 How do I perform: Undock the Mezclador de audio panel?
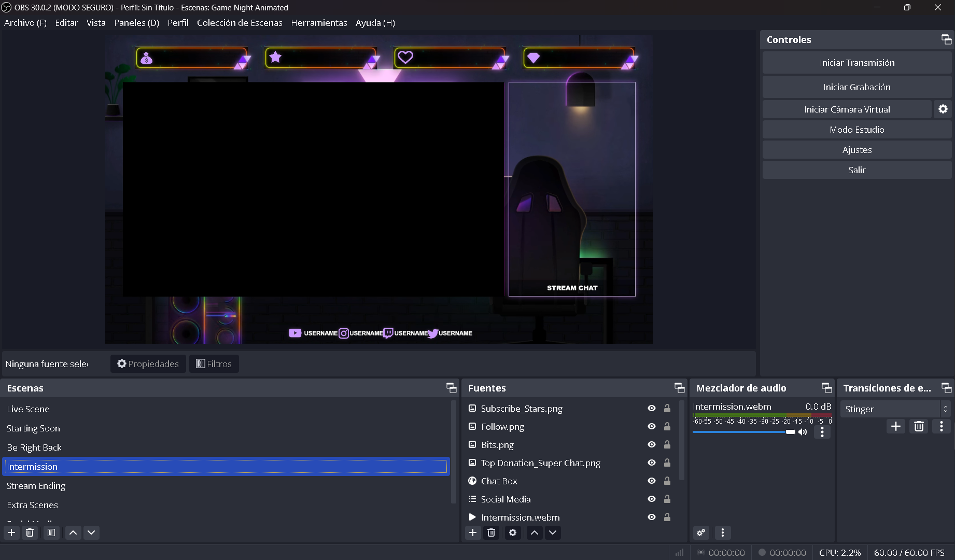point(827,388)
